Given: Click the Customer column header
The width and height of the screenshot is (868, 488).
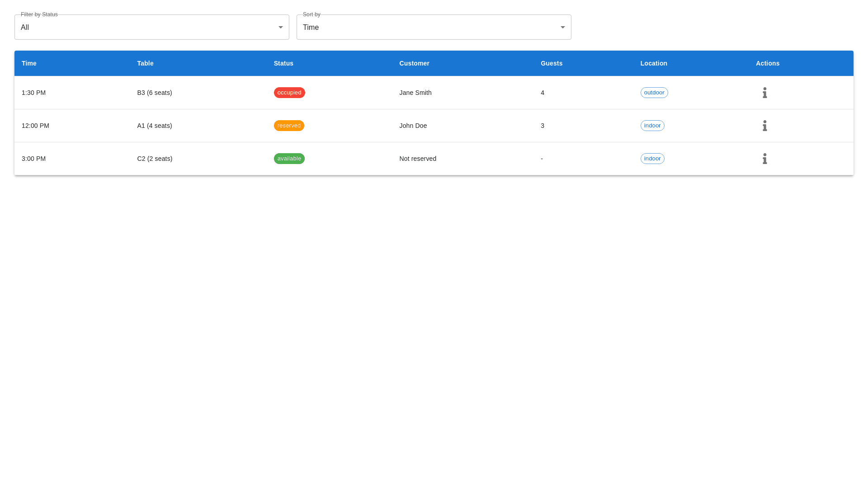Looking at the screenshot, I should pos(414,63).
